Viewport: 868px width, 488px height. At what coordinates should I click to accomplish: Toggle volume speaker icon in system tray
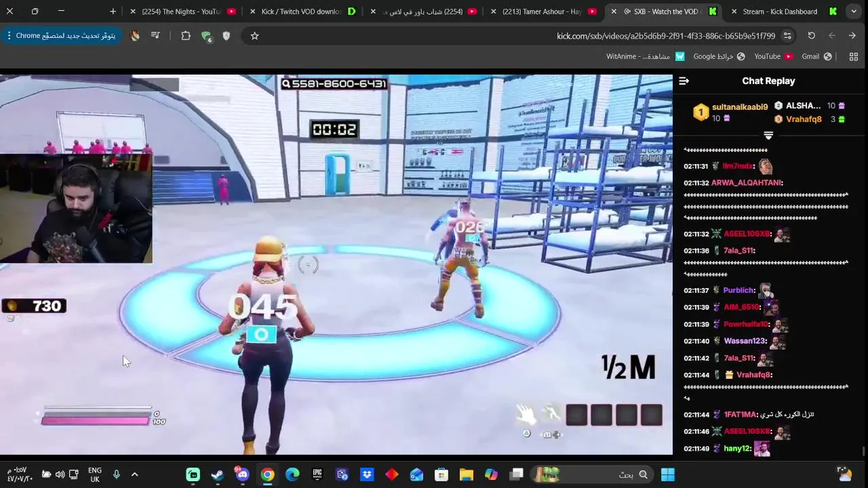[x=60, y=474]
